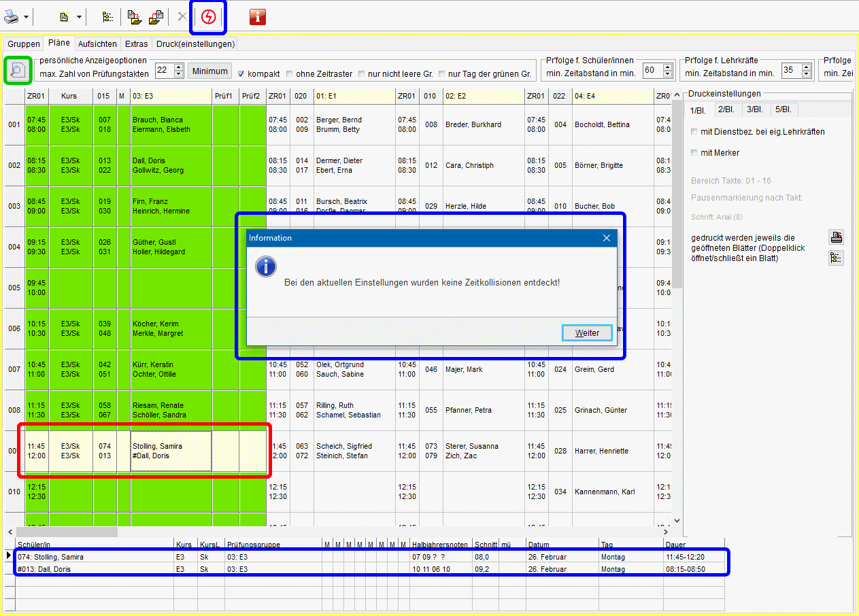Open the red info icon
This screenshot has height=616, width=859.
[258, 17]
